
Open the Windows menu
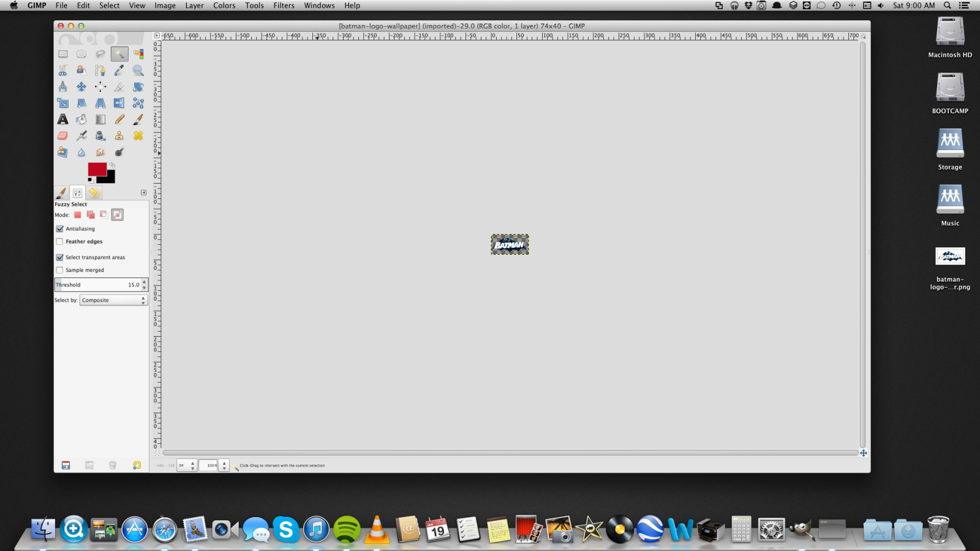pos(319,6)
